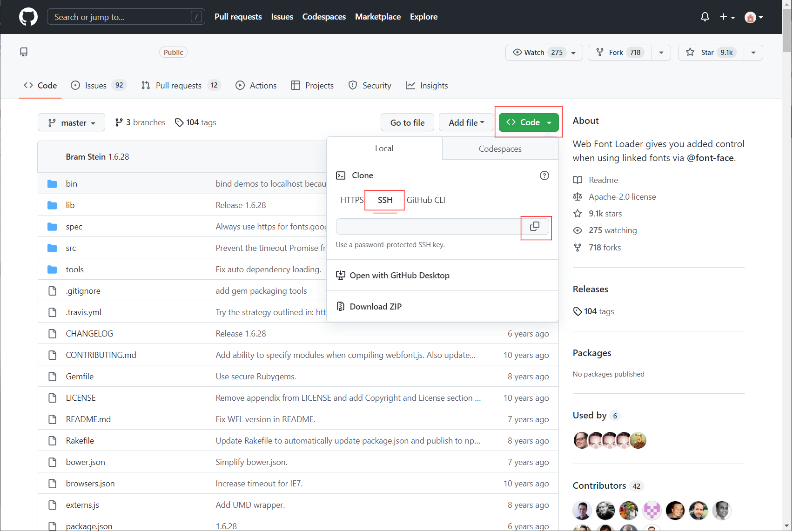Open the Apache-2.0 license link
This screenshot has width=793, height=532.
pyautogui.click(x=623, y=197)
